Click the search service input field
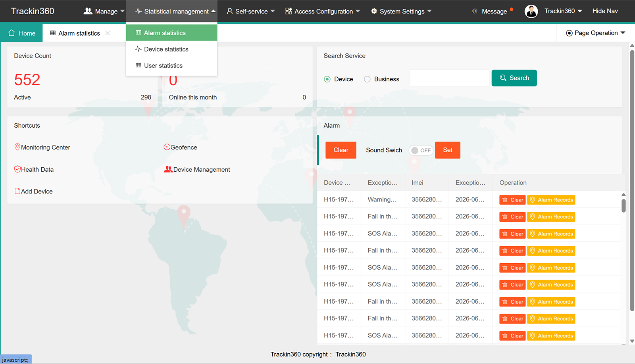This screenshot has width=635, height=364. 450,78
